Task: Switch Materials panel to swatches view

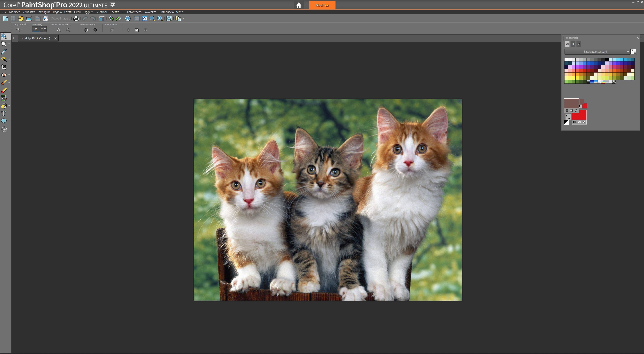Action: point(567,44)
